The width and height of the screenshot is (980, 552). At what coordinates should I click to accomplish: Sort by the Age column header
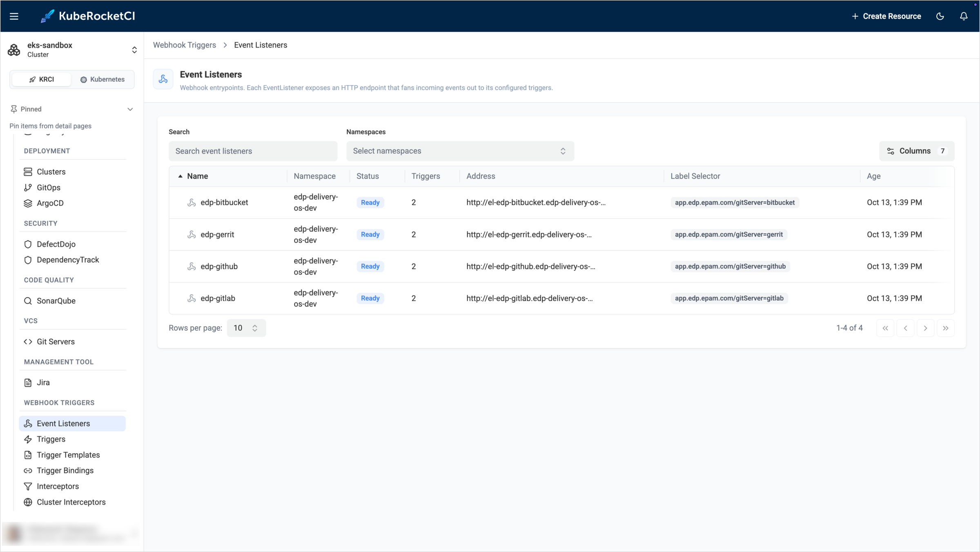pos(873,176)
